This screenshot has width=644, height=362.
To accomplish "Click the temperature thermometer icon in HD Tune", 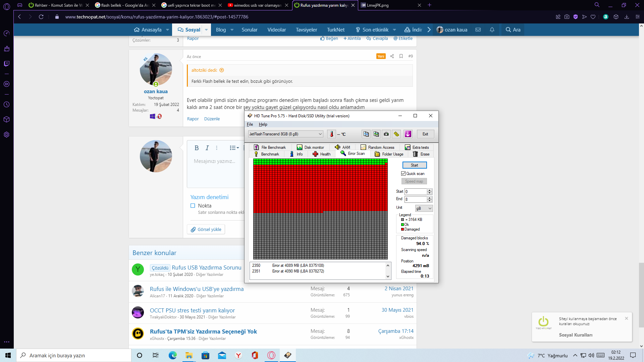I will click(331, 134).
